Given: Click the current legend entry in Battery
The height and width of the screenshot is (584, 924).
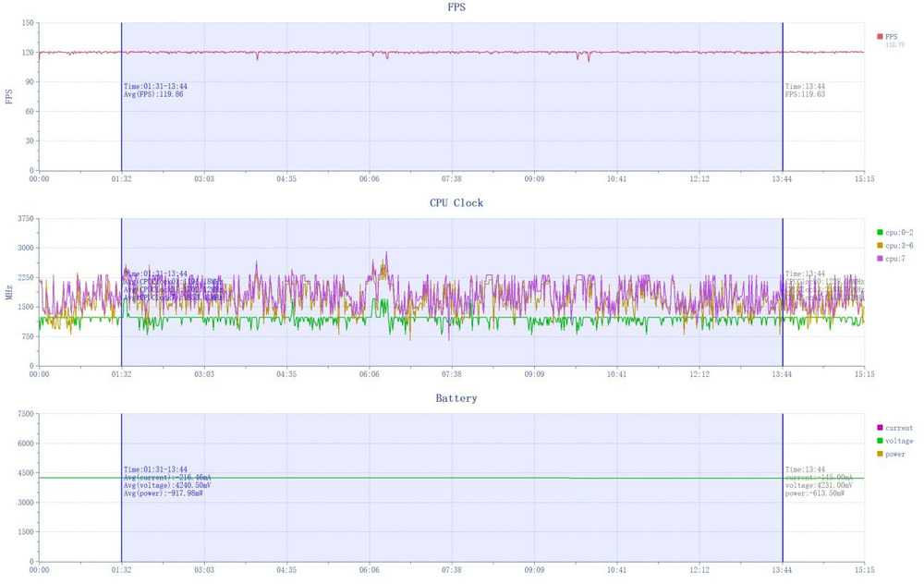Looking at the screenshot, I should pyautogui.click(x=898, y=428).
